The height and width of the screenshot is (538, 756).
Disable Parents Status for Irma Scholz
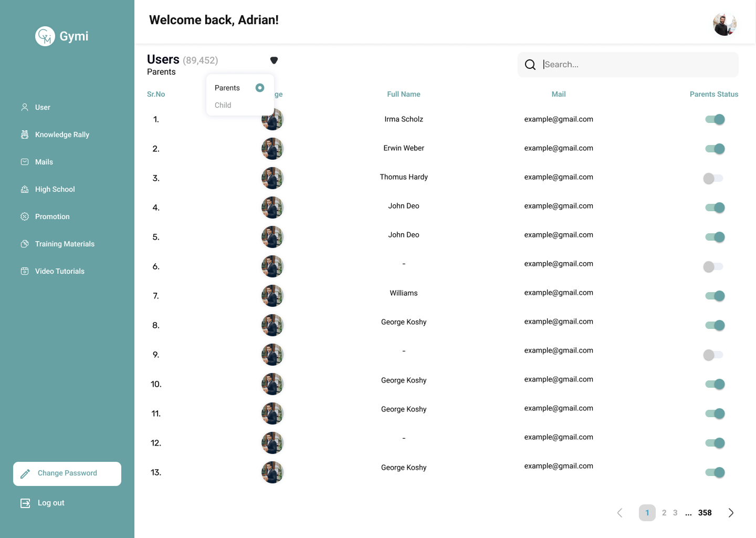pos(713,119)
